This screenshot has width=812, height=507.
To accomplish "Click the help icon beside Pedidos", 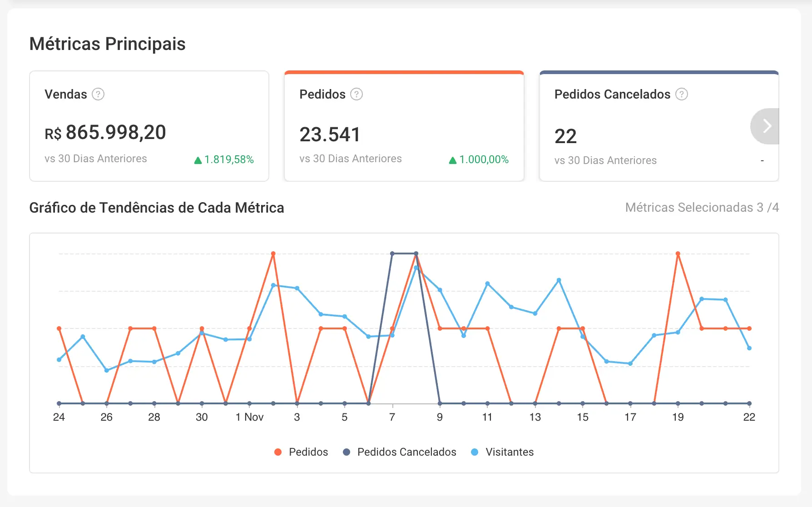I will 356,94.
